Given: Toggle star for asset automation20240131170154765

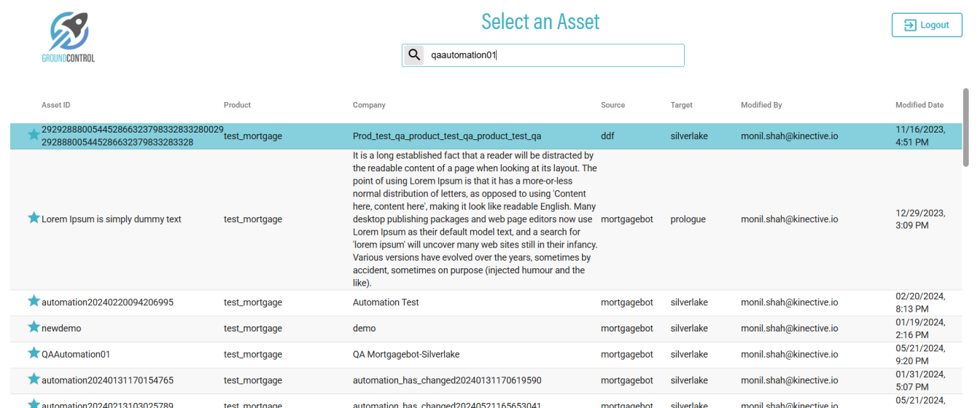Looking at the screenshot, I should pos(34,380).
